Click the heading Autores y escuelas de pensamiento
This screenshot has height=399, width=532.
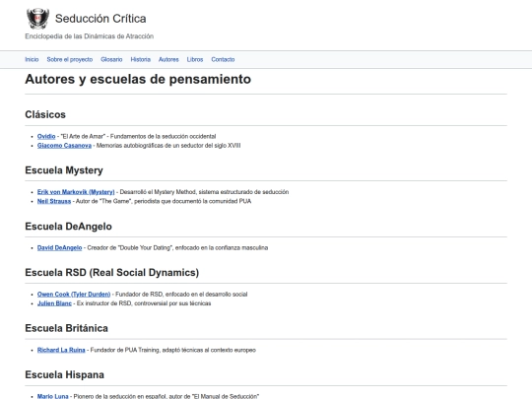click(138, 79)
